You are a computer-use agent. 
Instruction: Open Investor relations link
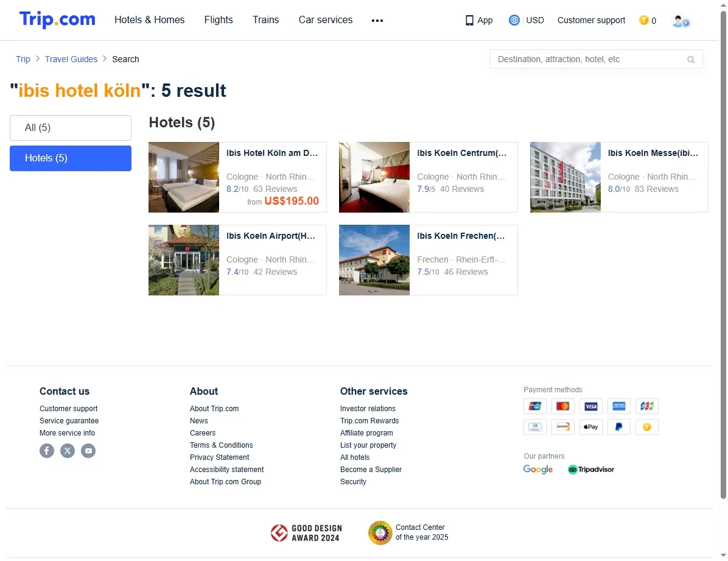click(368, 409)
